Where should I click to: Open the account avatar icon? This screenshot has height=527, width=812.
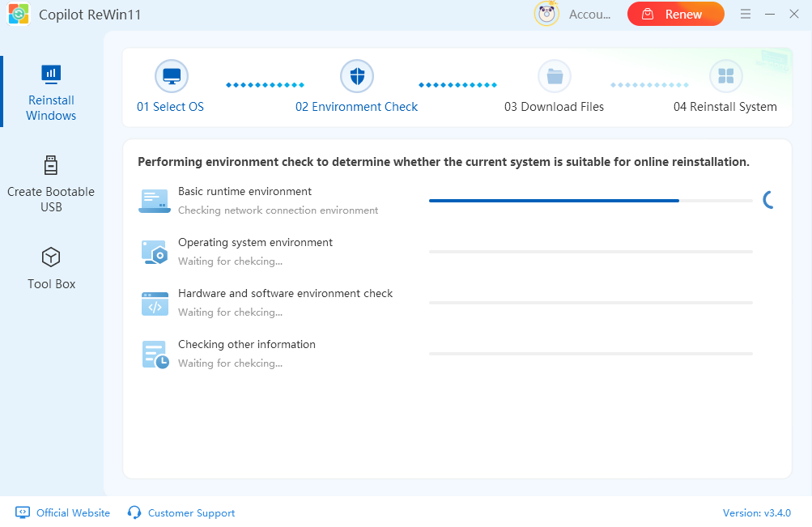[546, 14]
